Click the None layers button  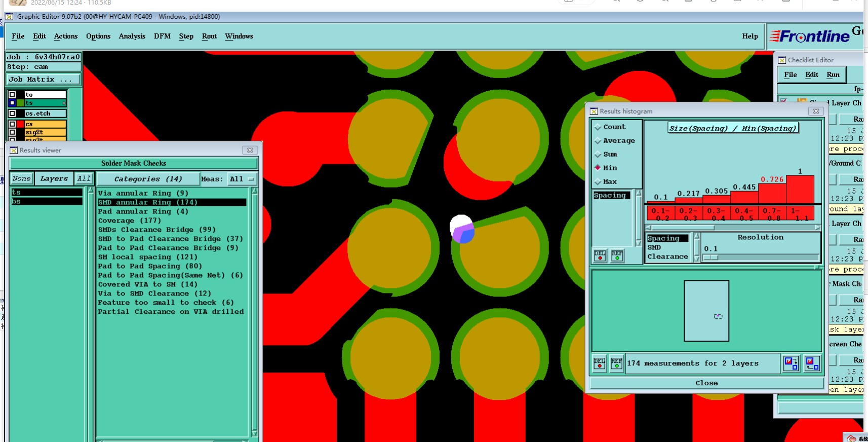point(22,179)
